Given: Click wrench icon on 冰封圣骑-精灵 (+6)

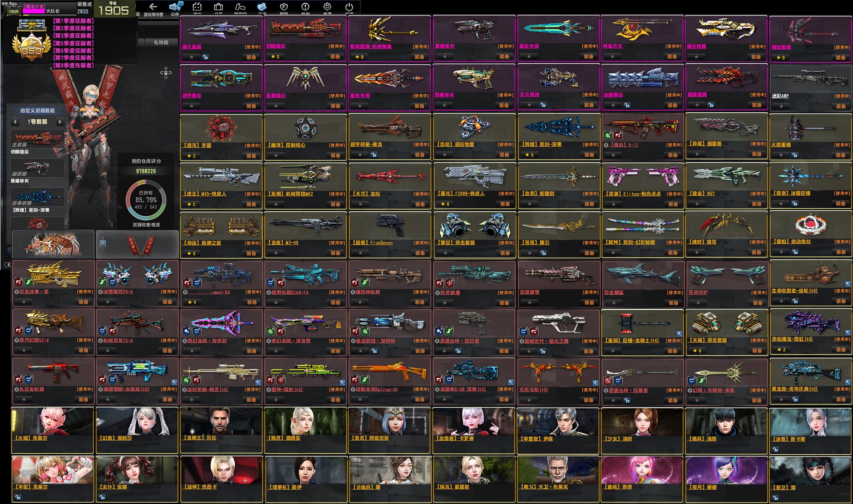Looking at the screenshot, I should [x=258, y=382].
